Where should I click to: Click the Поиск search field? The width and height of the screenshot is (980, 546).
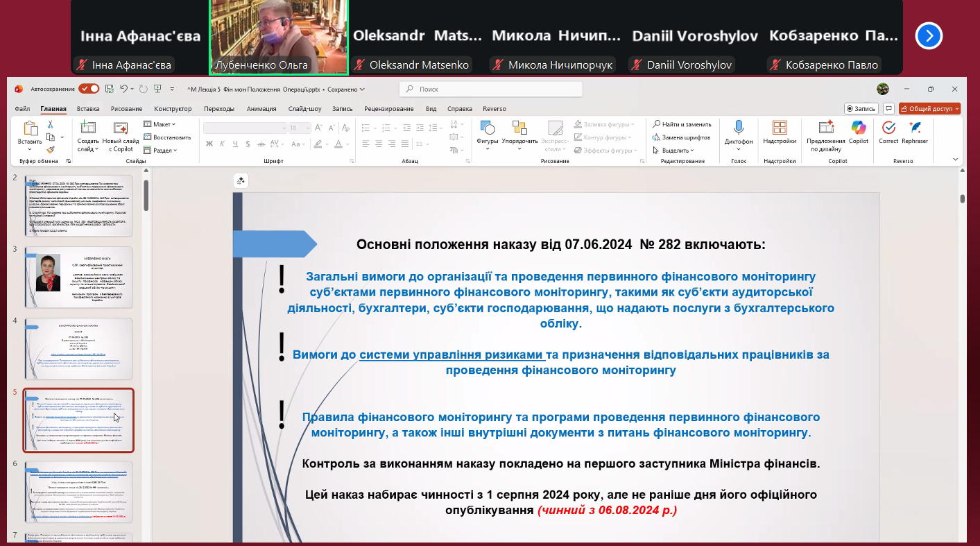(490, 89)
